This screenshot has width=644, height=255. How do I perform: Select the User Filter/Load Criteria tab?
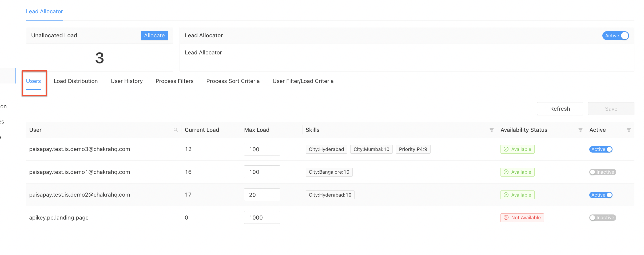coord(303,81)
